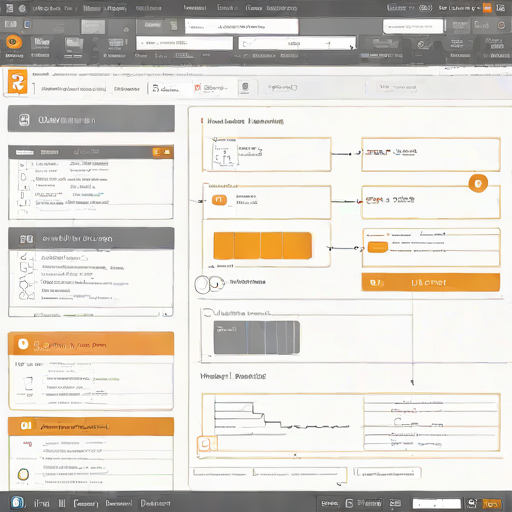Click the top gray header bar in the sidebar
Screen dimensions: 512x512
(x=91, y=119)
